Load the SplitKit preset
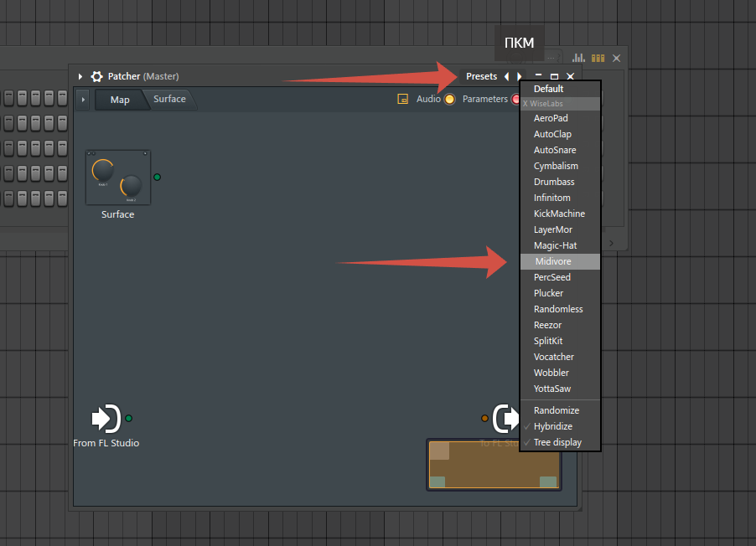This screenshot has height=546, width=756. point(560,341)
